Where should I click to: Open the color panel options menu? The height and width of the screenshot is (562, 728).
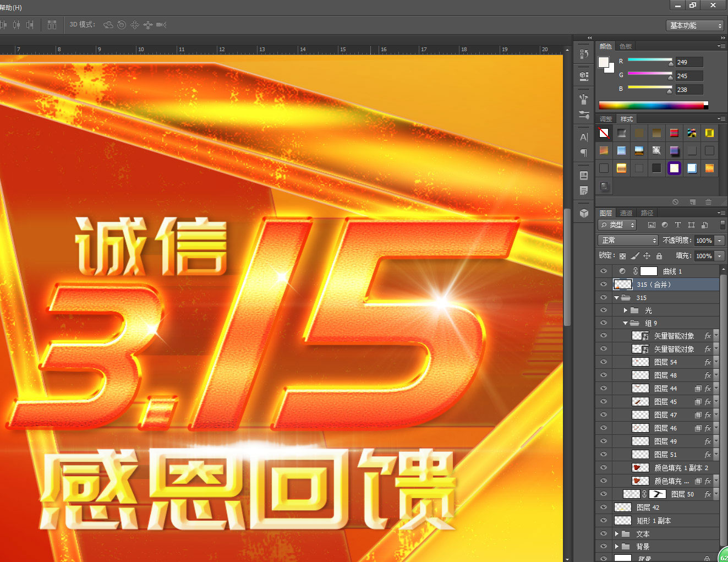[x=721, y=46]
